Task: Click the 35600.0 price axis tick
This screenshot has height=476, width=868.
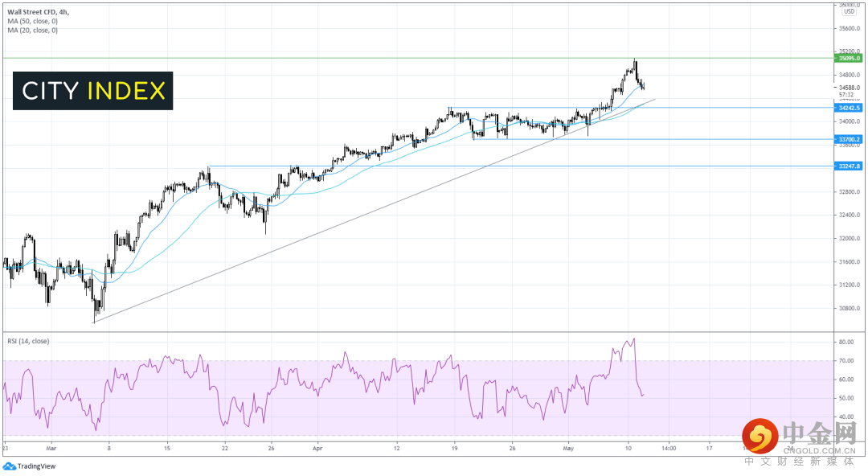Action: (x=850, y=28)
